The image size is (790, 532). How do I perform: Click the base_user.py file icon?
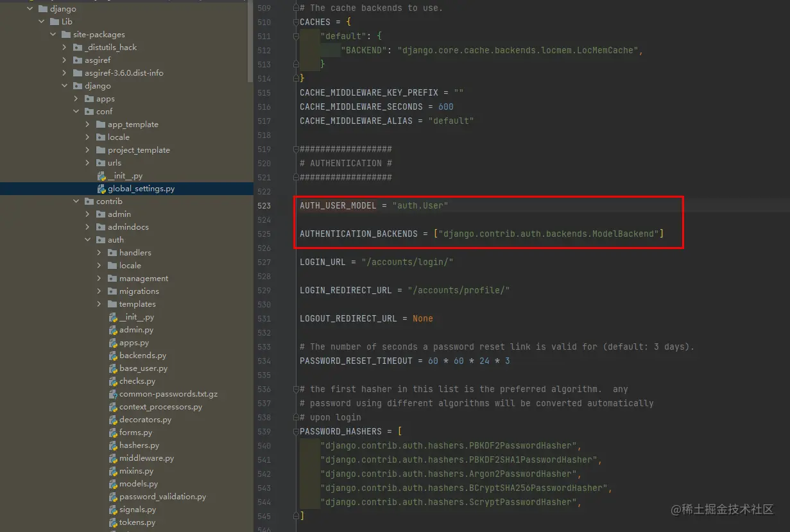pos(113,368)
